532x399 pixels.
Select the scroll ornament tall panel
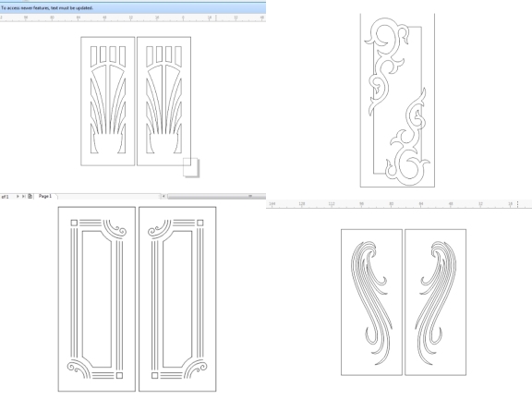(397, 101)
